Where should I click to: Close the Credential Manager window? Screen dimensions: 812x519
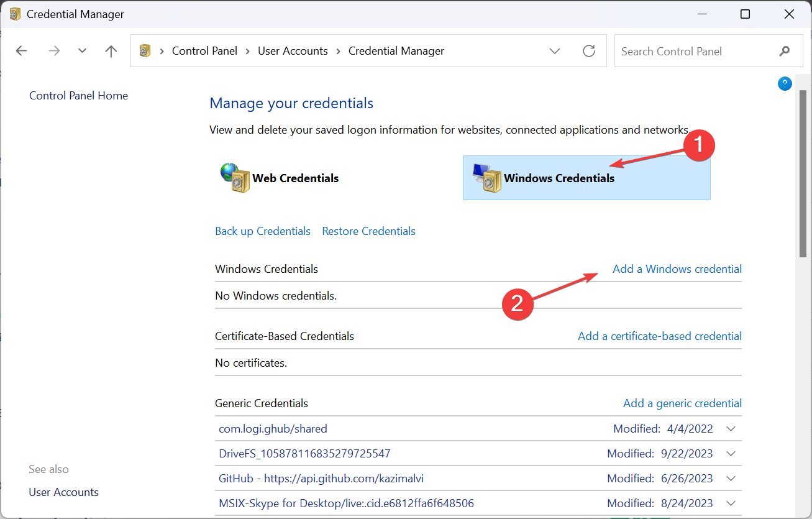790,14
